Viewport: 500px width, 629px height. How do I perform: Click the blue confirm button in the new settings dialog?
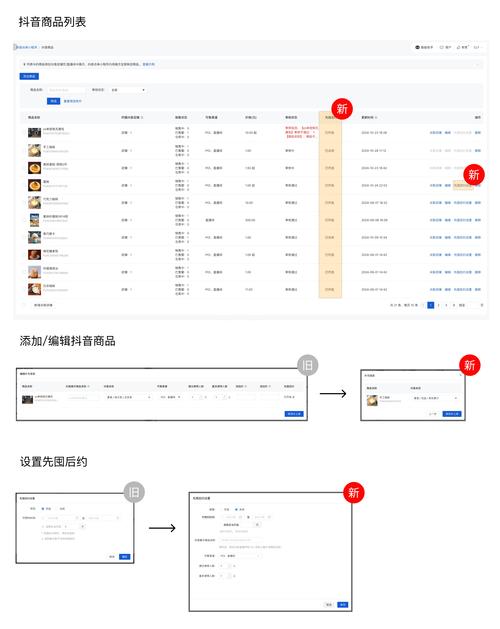point(342,605)
